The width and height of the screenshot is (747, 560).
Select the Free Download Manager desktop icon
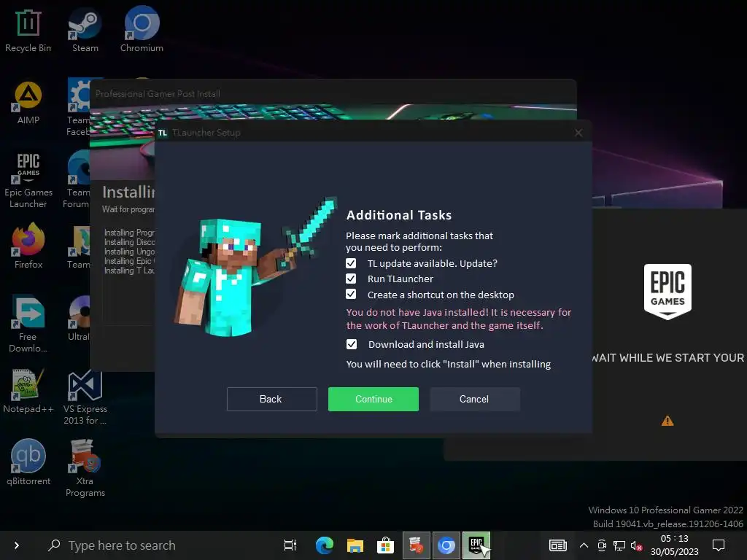point(28,324)
